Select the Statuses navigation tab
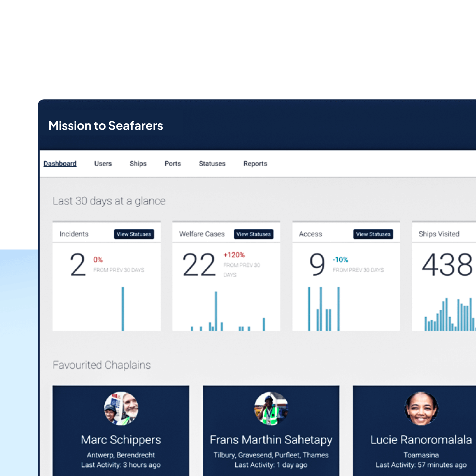Viewport: 476px width, 476px height. (212, 163)
